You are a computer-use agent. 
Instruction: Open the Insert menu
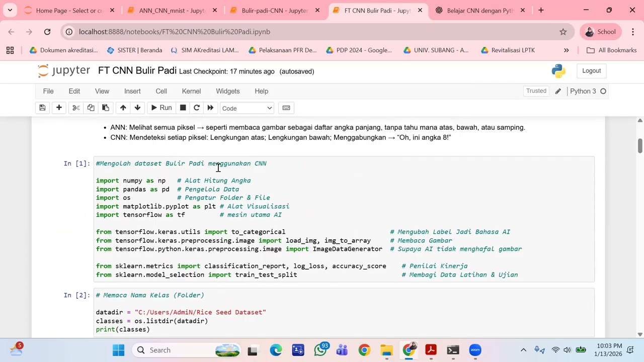tap(132, 91)
